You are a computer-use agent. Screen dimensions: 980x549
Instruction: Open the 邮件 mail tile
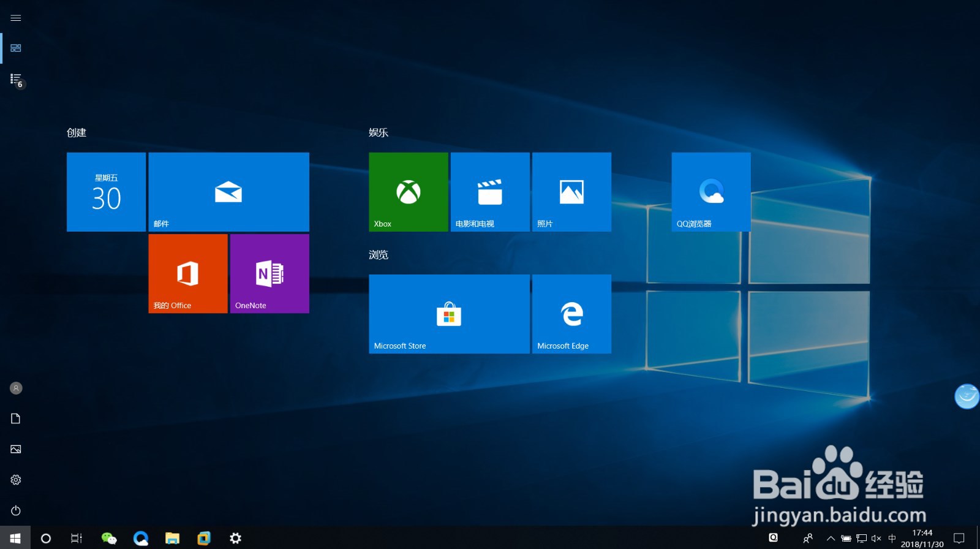228,192
